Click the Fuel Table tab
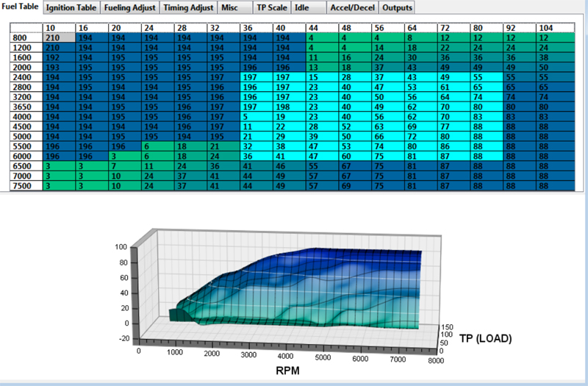Viewport: 588px width, 386px height. click(21, 7)
